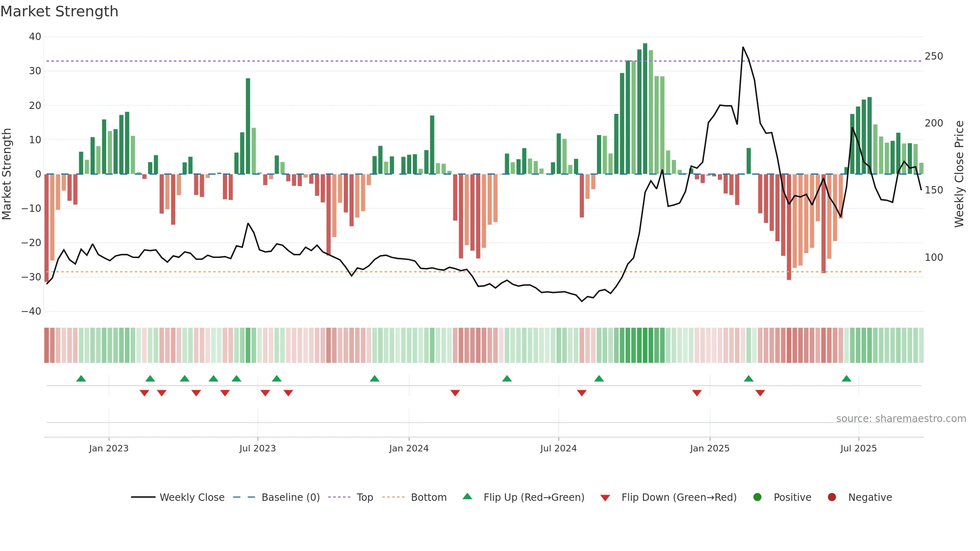Viewport: 980px width, 551px height.
Task: Click the 'Jan 2023' axis label
Action: click(x=109, y=448)
